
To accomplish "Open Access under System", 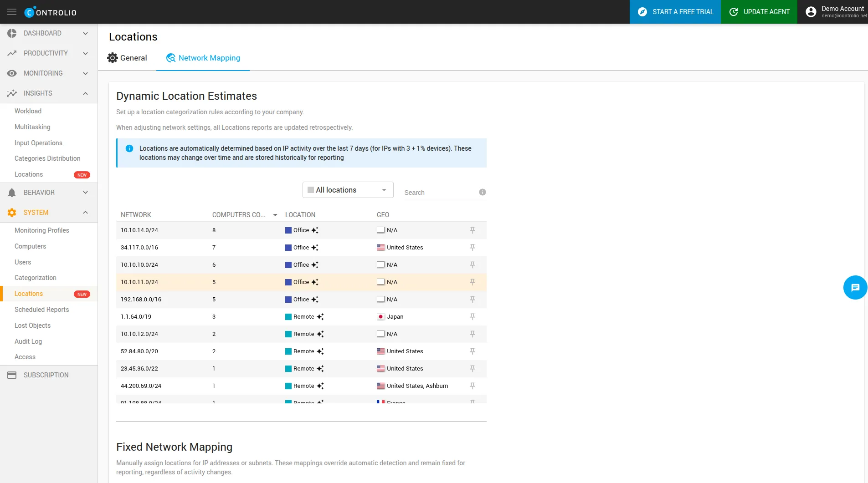I will point(25,357).
